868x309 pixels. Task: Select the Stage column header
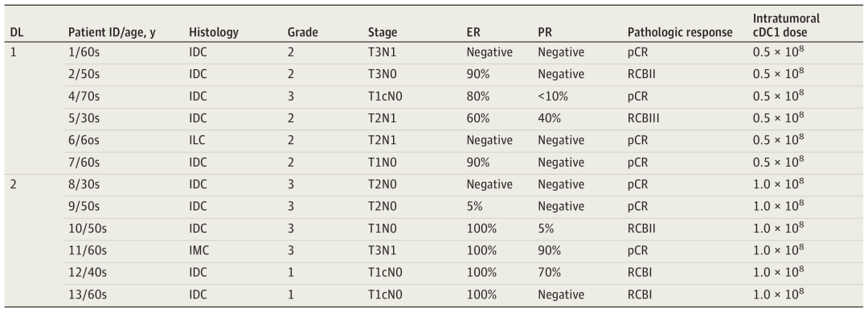coord(383,33)
